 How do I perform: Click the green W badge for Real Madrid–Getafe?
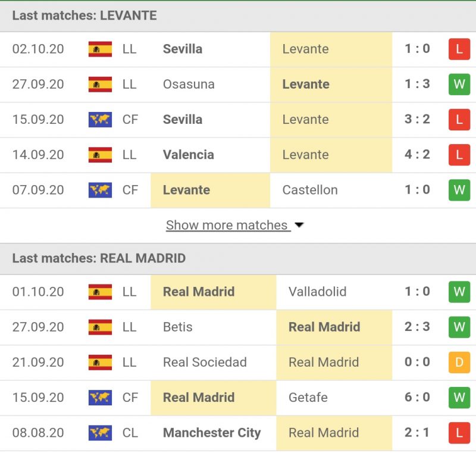click(459, 398)
